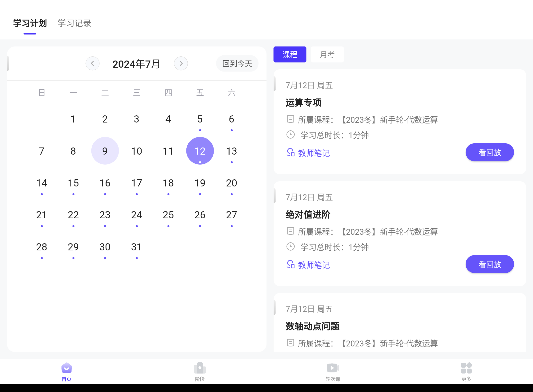Click course document icon in 绝对值进阶 card
The image size is (533, 392).
tap(291, 231)
